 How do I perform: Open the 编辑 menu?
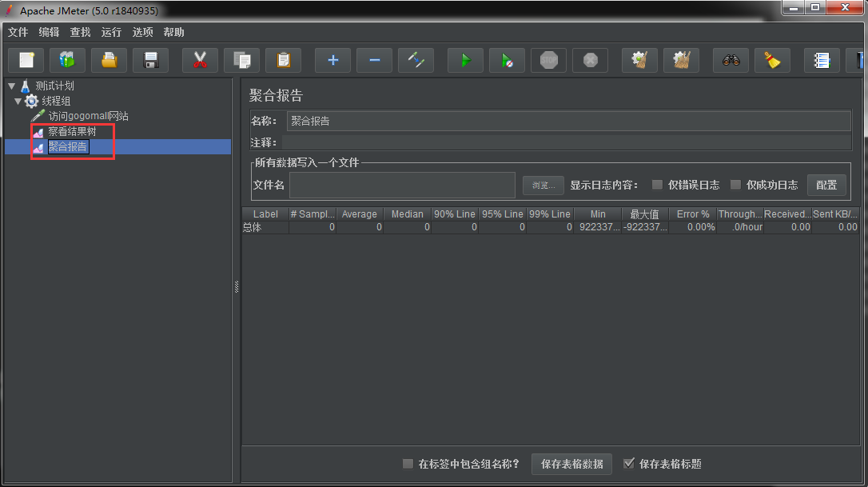[49, 32]
